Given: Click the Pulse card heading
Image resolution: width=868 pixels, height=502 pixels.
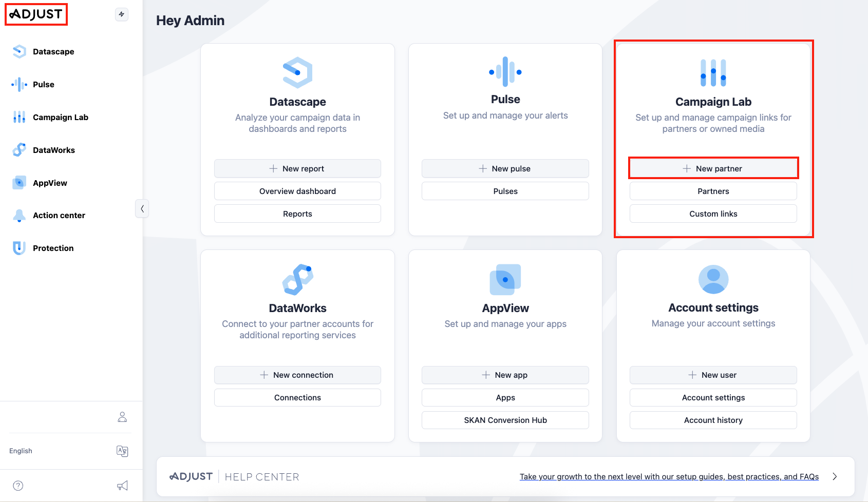Looking at the screenshot, I should [505, 99].
